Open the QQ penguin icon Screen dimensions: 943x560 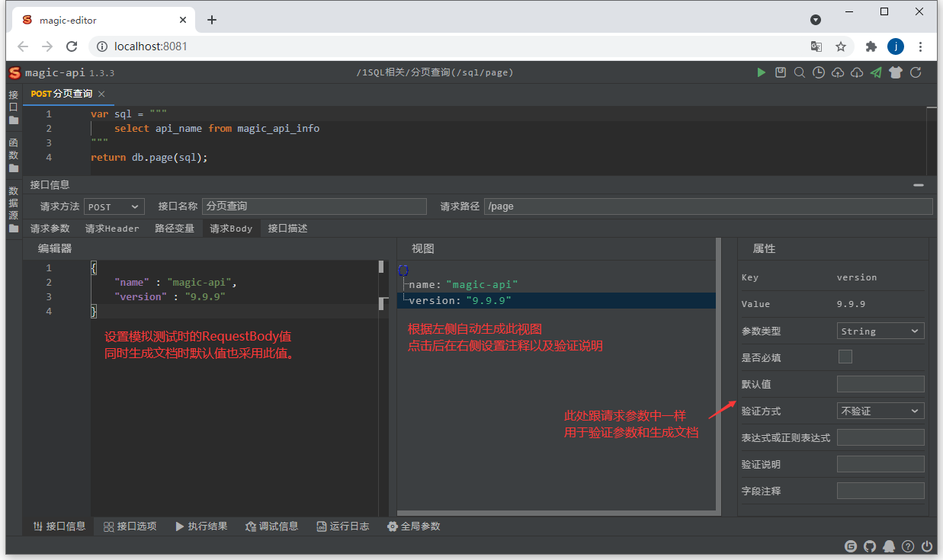pos(889,546)
